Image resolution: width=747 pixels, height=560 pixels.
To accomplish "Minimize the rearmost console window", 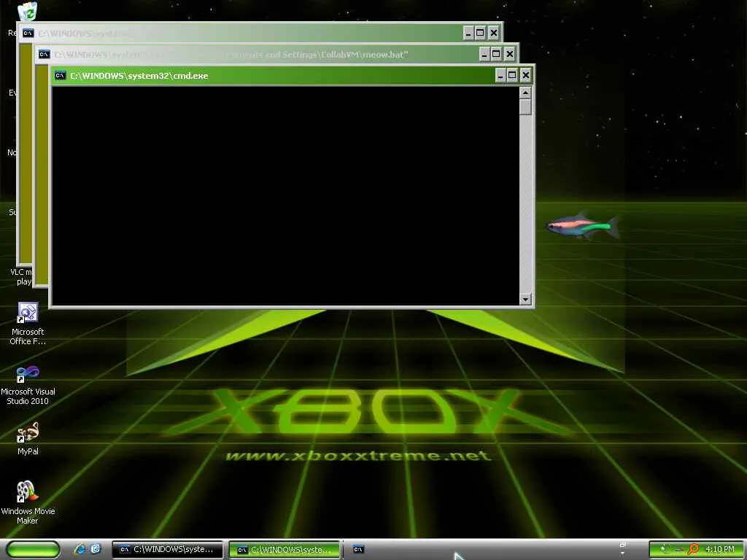I will pos(468,33).
